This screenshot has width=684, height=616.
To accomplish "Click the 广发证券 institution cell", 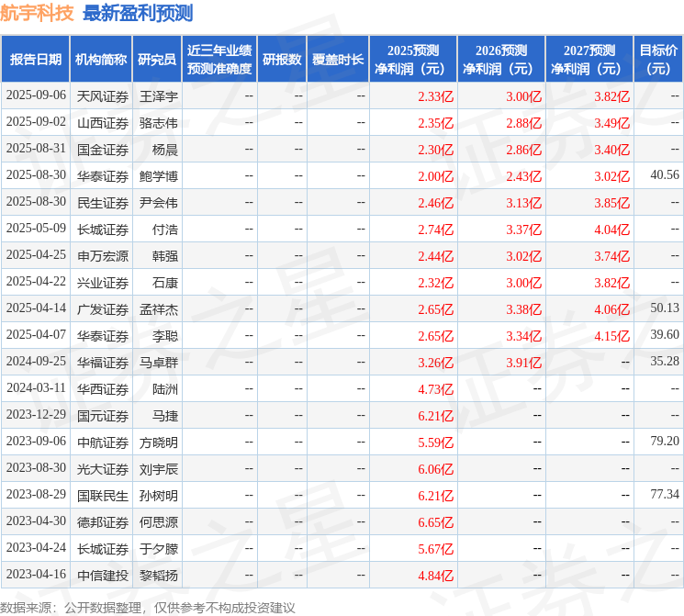I will pos(103,309).
